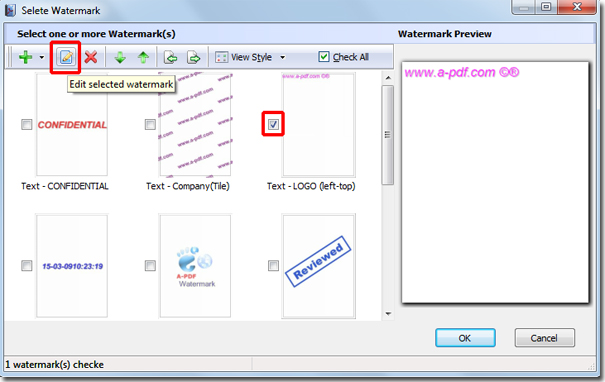Tick the Company(Tile) watermark checkbox
The height and width of the screenshot is (382, 605).
click(150, 125)
